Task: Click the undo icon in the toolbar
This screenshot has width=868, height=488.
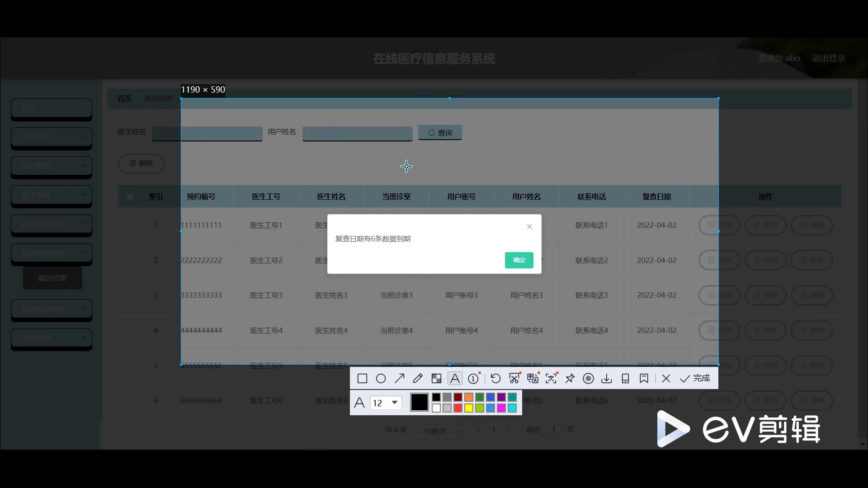Action: pyautogui.click(x=495, y=378)
